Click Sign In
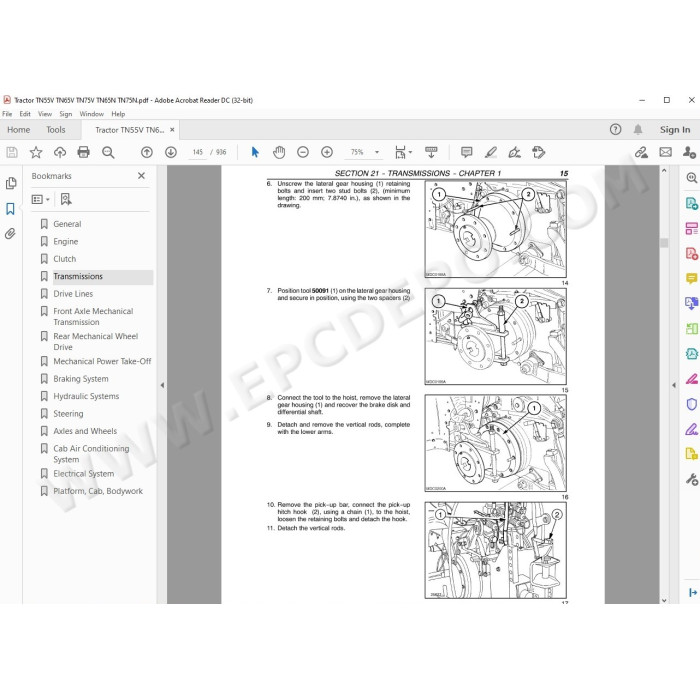Screen dimensions: 700x700 pos(675,130)
